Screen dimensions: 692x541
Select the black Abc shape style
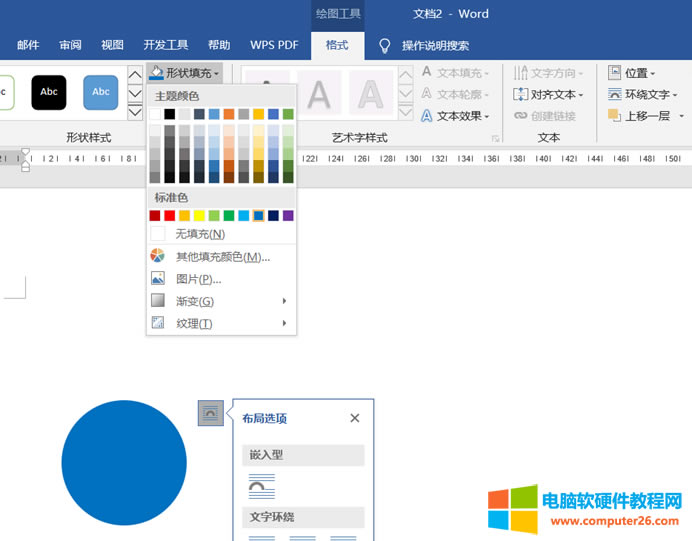tap(49, 92)
